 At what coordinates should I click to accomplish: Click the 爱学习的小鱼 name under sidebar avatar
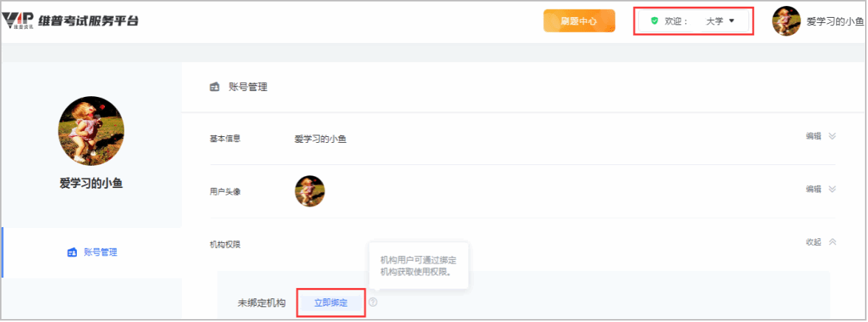pos(91,184)
